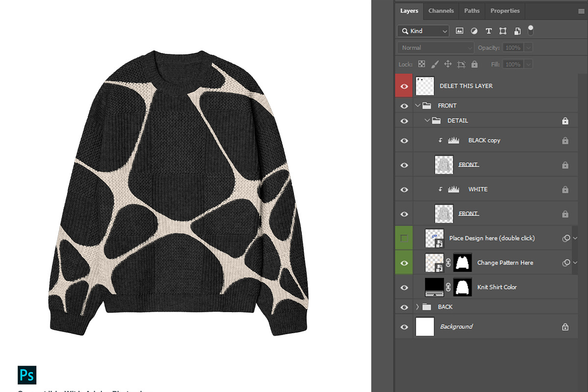Screen dimensions: 588x392
Task: Filter for smart objects icon
Action: (517, 31)
